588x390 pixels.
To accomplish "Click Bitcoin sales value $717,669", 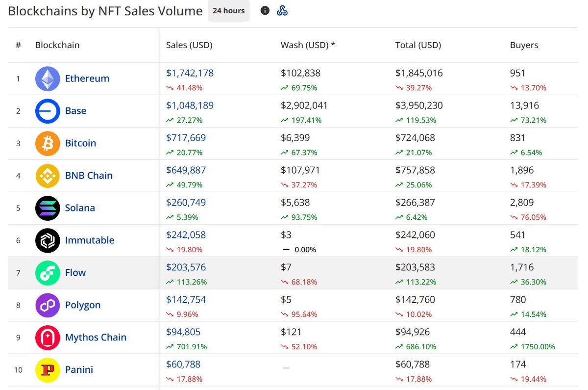I will point(186,138).
